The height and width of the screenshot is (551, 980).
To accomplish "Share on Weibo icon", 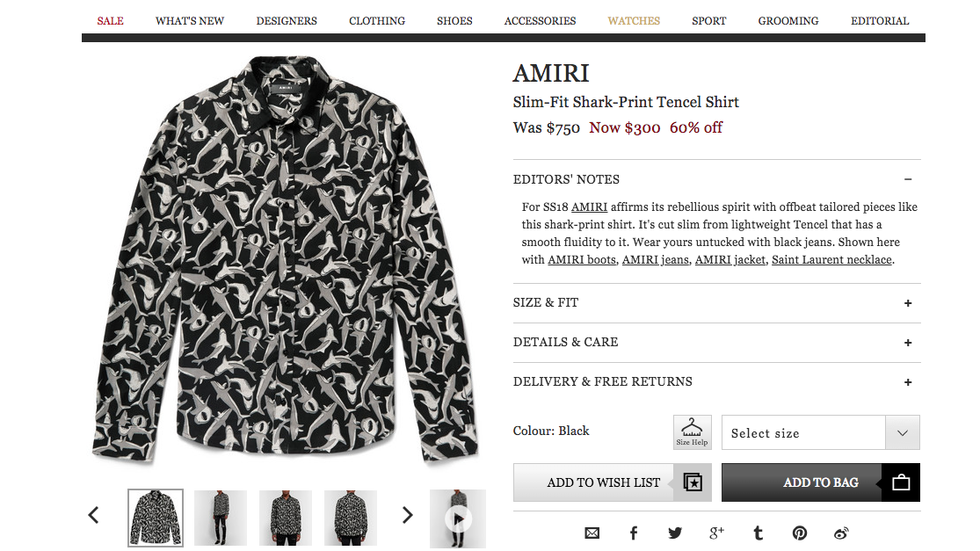I will [841, 533].
